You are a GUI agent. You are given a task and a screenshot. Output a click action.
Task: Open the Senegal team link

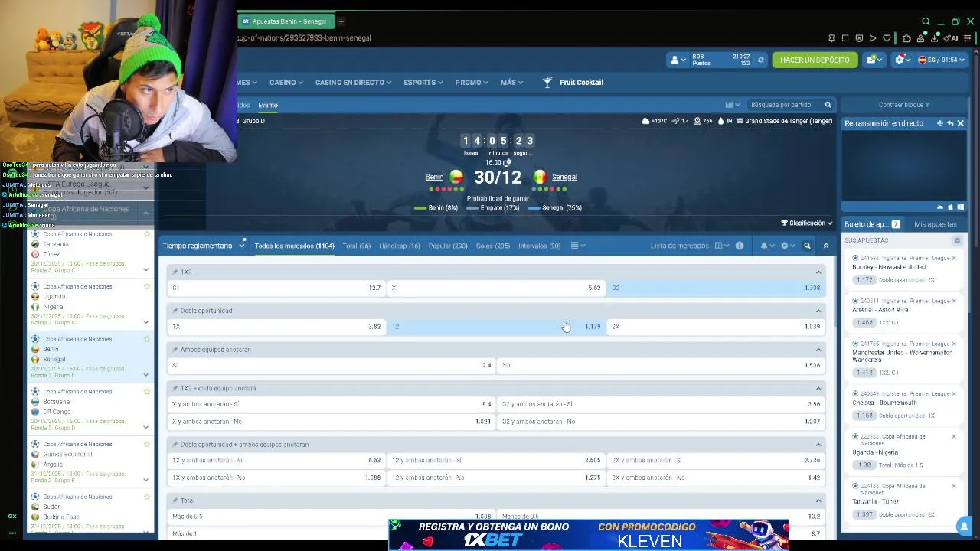(564, 177)
